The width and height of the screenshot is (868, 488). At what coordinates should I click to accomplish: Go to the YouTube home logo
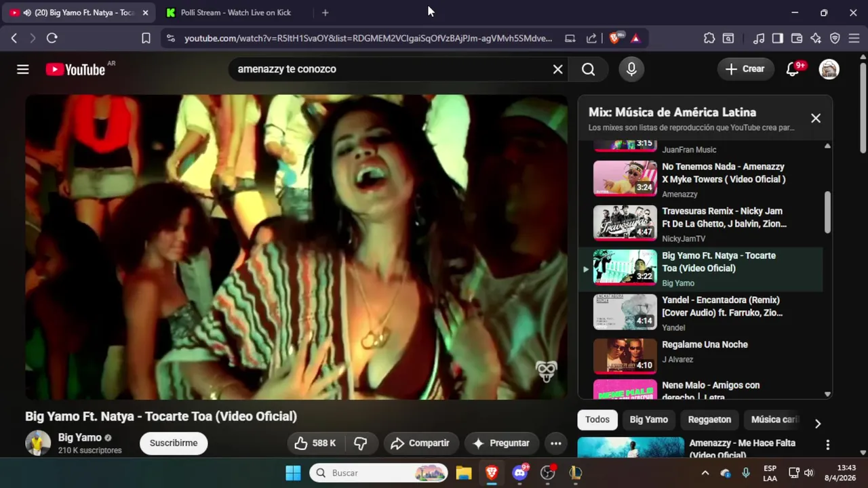pos(75,69)
